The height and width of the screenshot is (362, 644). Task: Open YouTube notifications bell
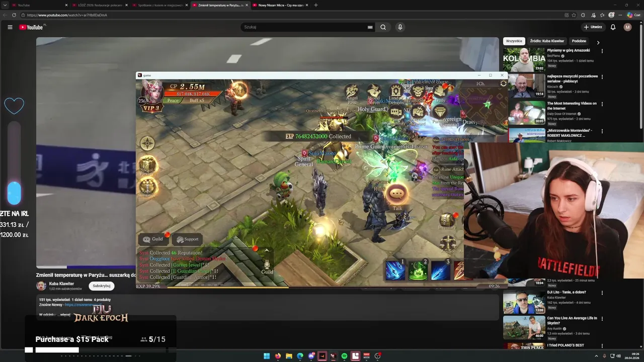(x=613, y=27)
